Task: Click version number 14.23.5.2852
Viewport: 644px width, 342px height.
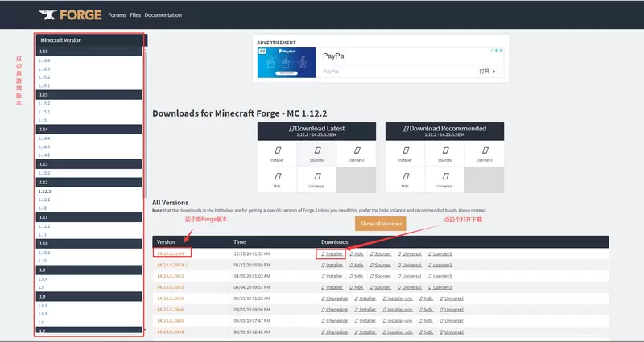Action: coord(171,276)
